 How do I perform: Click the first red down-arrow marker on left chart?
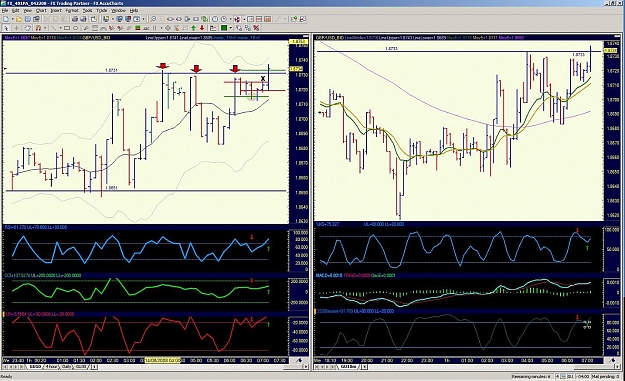click(x=162, y=66)
